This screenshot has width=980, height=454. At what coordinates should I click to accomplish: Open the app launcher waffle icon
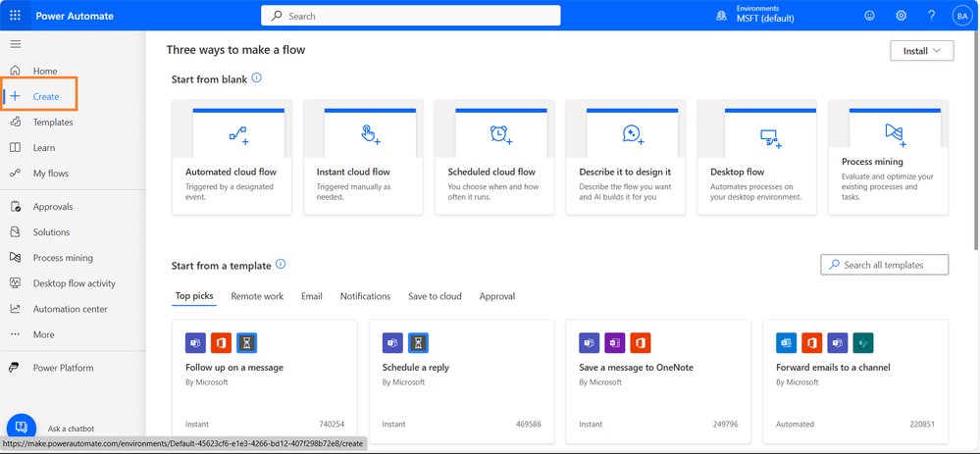(x=16, y=16)
